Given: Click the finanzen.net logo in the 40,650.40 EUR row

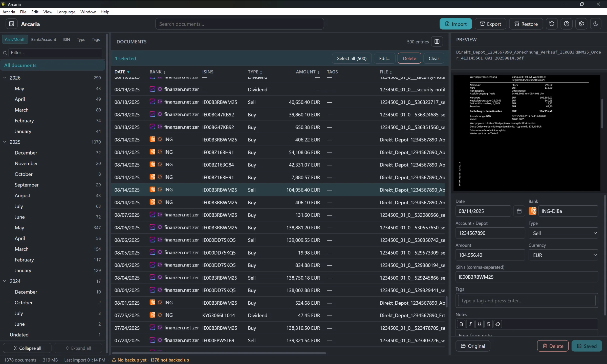Looking at the screenshot, I should 152,102.
